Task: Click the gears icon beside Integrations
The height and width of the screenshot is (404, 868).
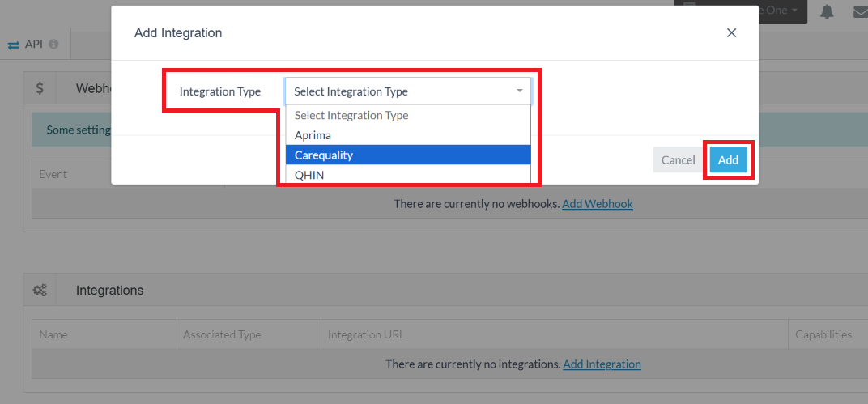Action: pos(40,290)
